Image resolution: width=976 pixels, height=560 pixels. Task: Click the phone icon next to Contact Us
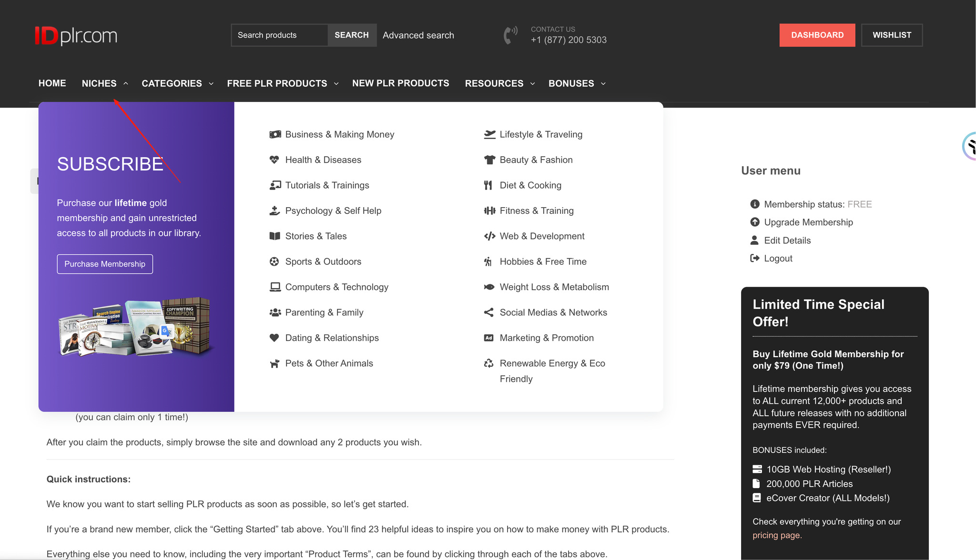pos(510,35)
